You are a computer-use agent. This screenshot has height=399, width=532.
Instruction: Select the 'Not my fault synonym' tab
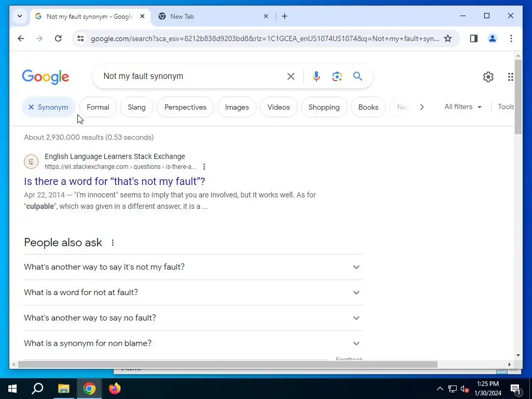89,16
